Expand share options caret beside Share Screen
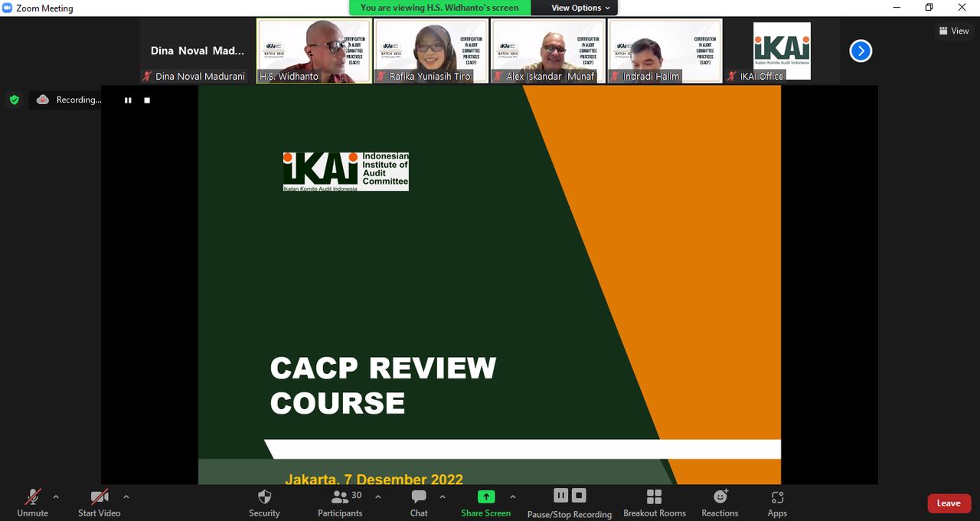Viewport: 980px width, 521px height. point(513,497)
